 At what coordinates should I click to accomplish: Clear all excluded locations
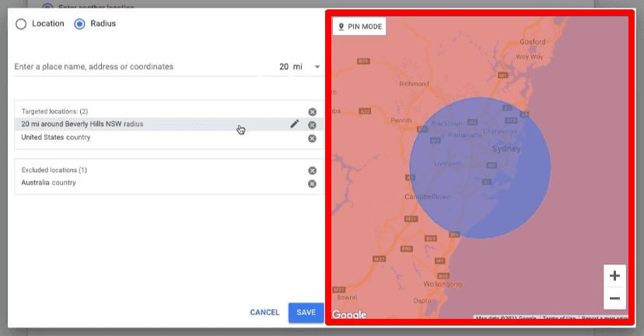[312, 170]
